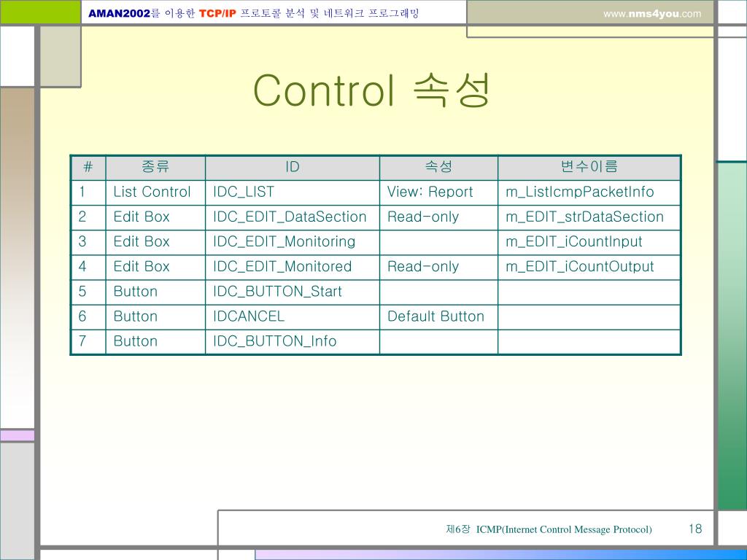Click 'Read-only' in the DataSection row
Viewport: 747px width, 560px height.
438,217
